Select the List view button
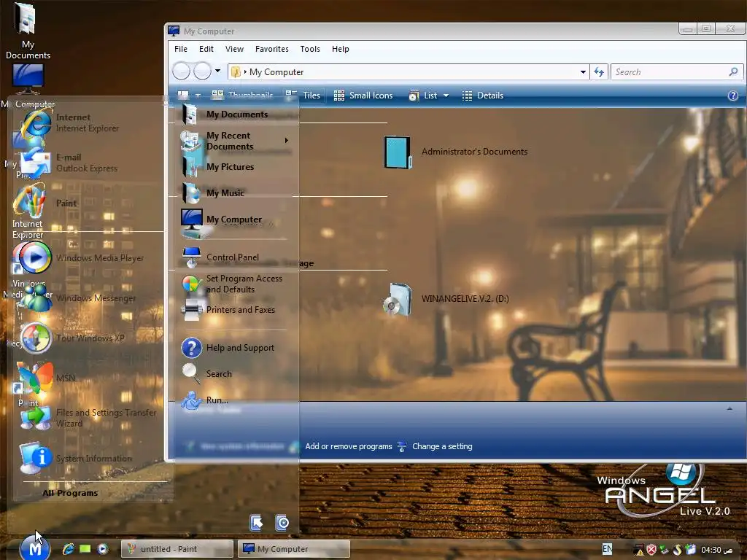The width and height of the screenshot is (747, 560). [423, 96]
